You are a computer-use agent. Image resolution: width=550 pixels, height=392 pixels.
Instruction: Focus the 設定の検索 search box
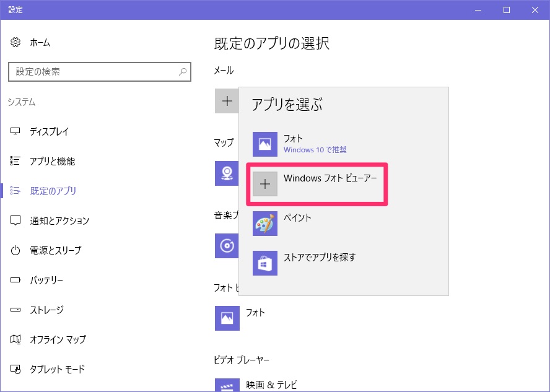[100, 72]
